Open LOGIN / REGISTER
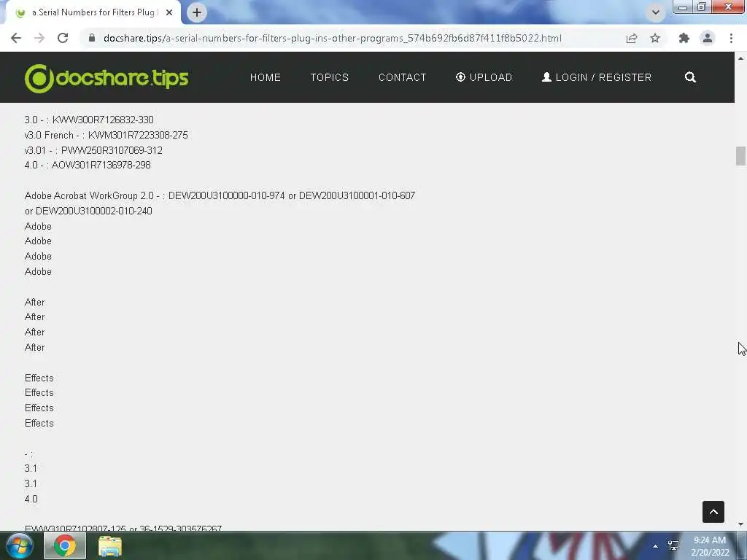 point(597,77)
